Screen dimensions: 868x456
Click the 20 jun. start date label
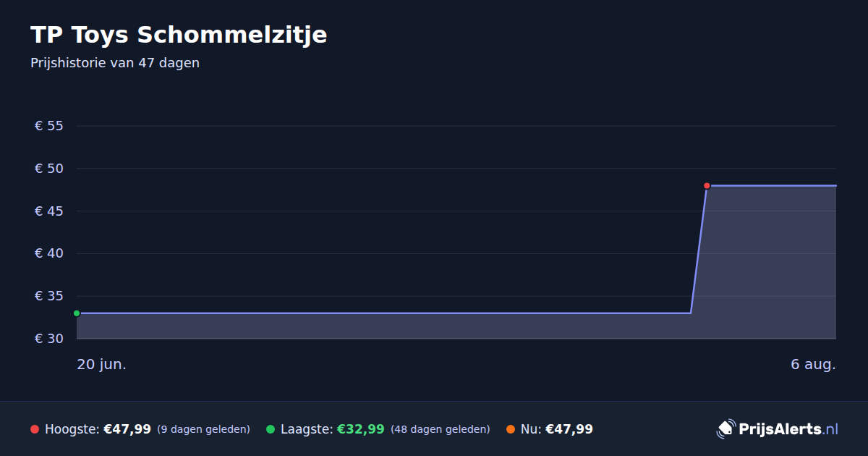click(102, 365)
